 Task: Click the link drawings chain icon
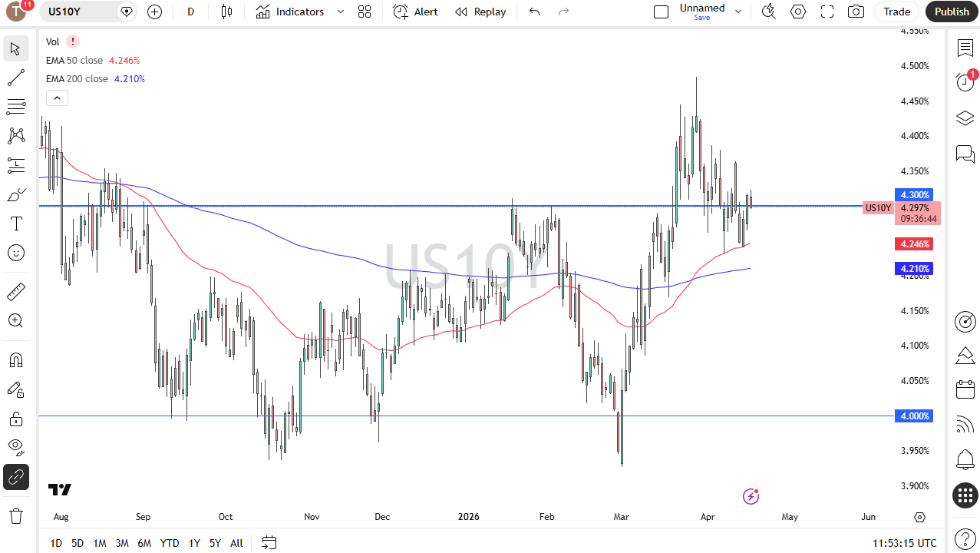click(15, 477)
